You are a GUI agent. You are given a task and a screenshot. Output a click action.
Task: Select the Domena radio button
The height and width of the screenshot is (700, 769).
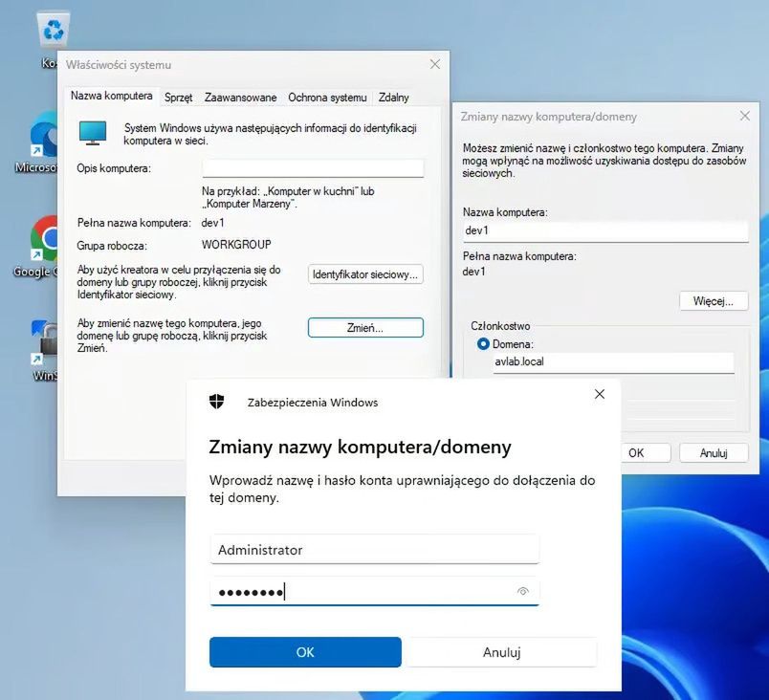(483, 344)
